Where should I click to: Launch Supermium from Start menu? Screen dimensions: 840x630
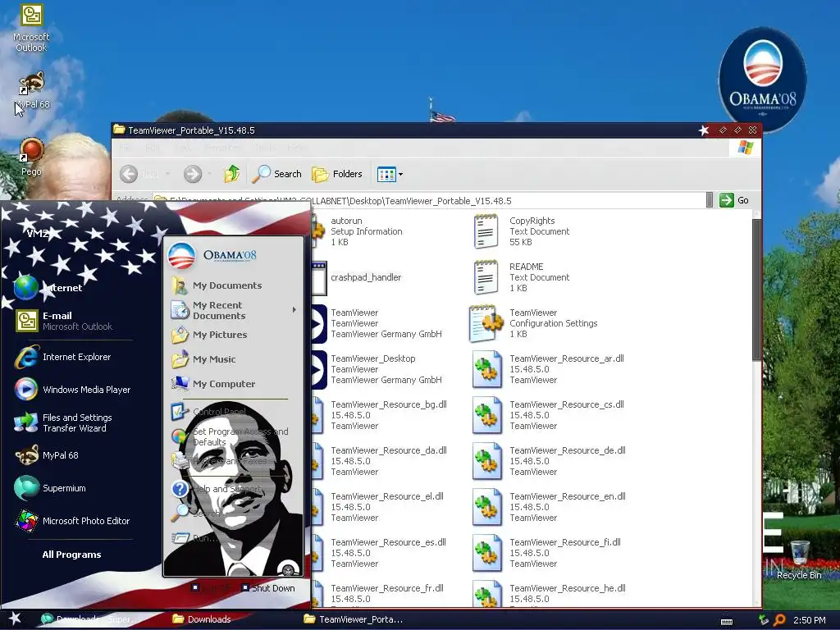pos(50,488)
